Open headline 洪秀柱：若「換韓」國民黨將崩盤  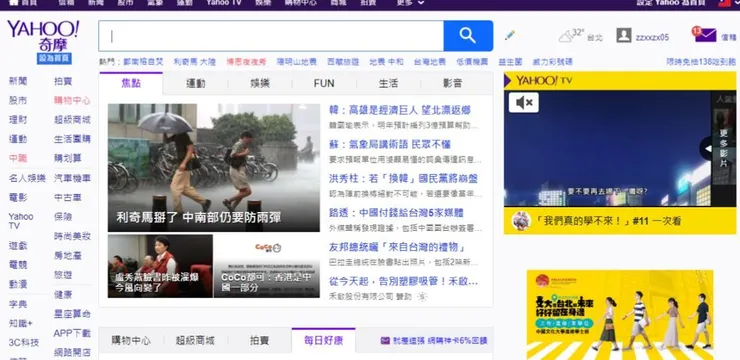click(x=404, y=179)
